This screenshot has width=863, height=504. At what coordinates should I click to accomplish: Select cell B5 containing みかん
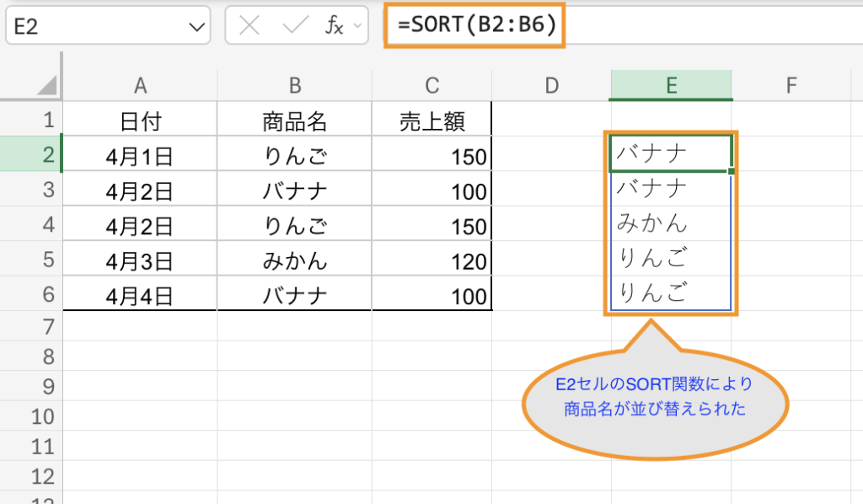(x=293, y=261)
